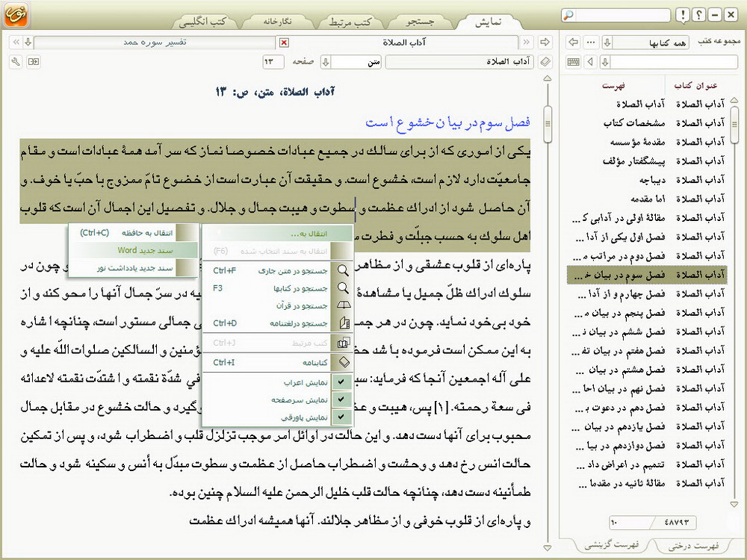Open the three dots button near همه کتابها
The image size is (747, 560).
(591, 43)
